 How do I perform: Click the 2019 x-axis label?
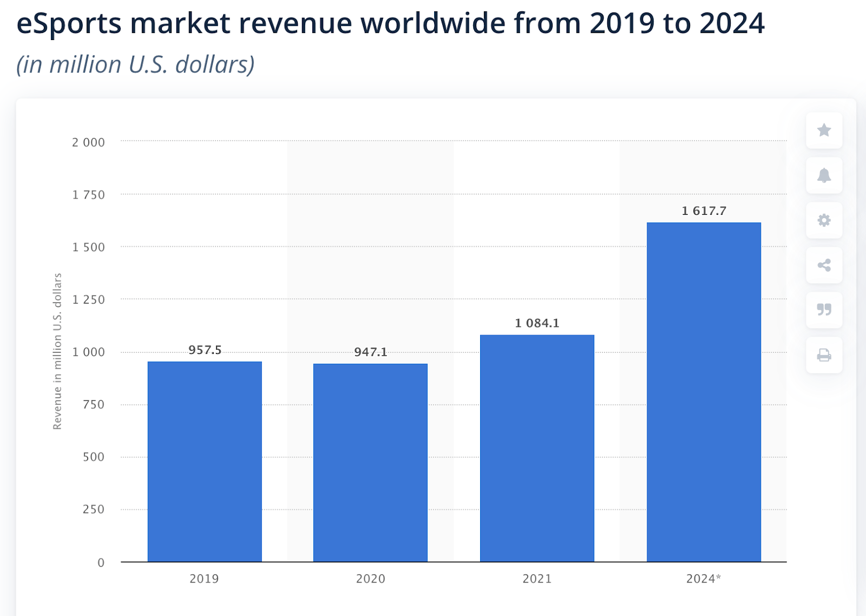tap(204, 579)
